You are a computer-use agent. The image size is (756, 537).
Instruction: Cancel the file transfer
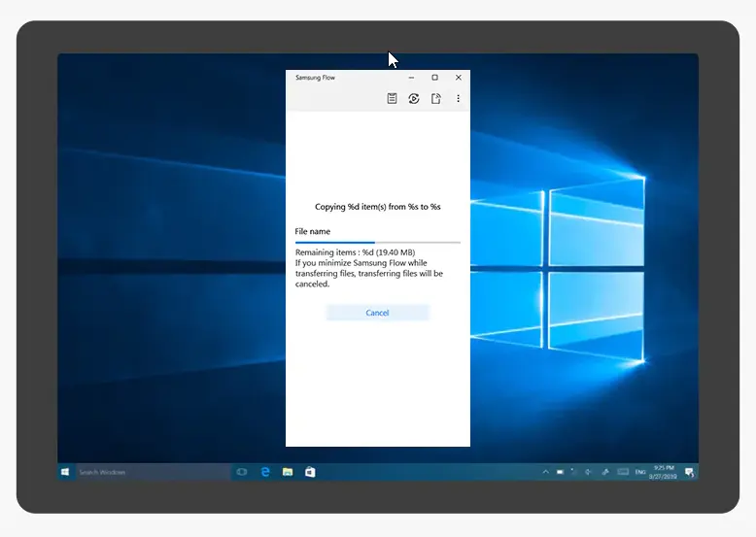(377, 313)
